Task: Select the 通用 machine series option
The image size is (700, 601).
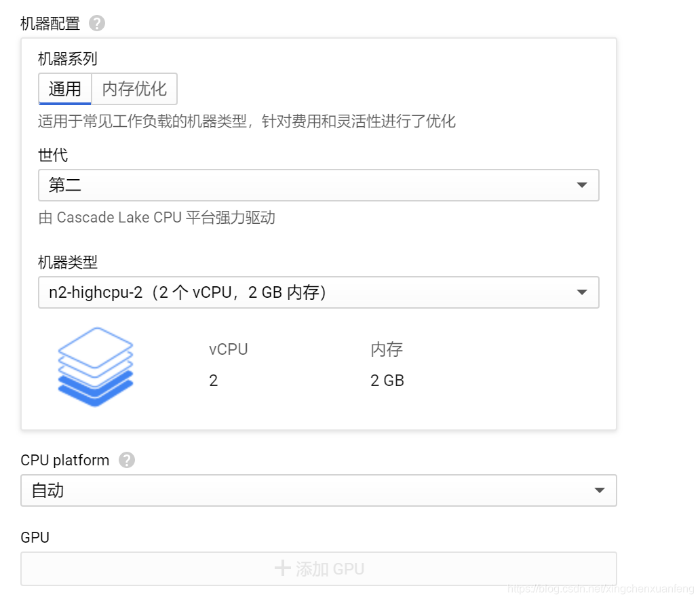Action: tap(64, 88)
